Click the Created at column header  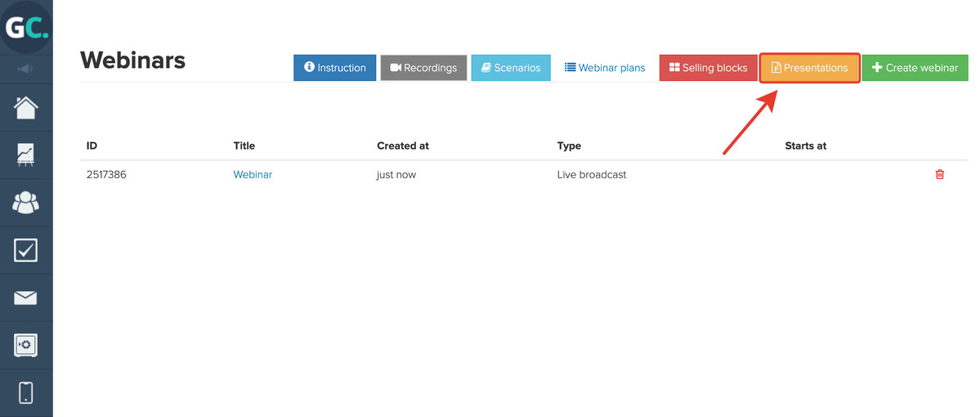(403, 146)
